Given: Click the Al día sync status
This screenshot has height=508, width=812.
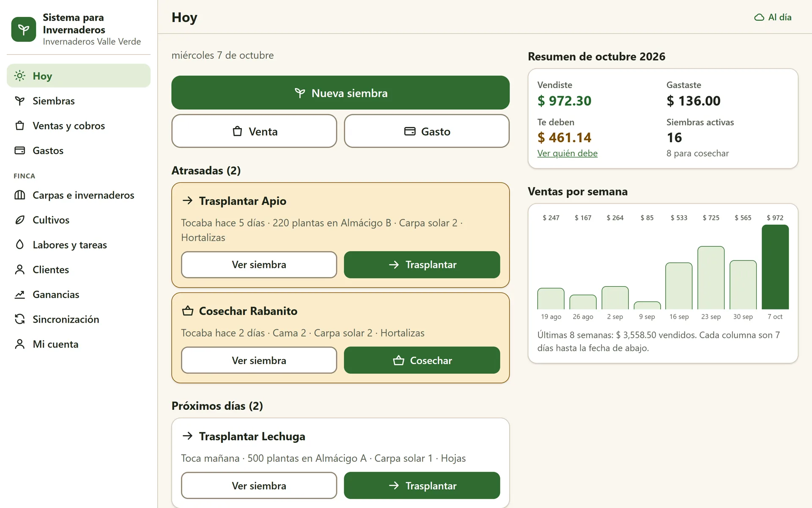Looking at the screenshot, I should (x=773, y=17).
